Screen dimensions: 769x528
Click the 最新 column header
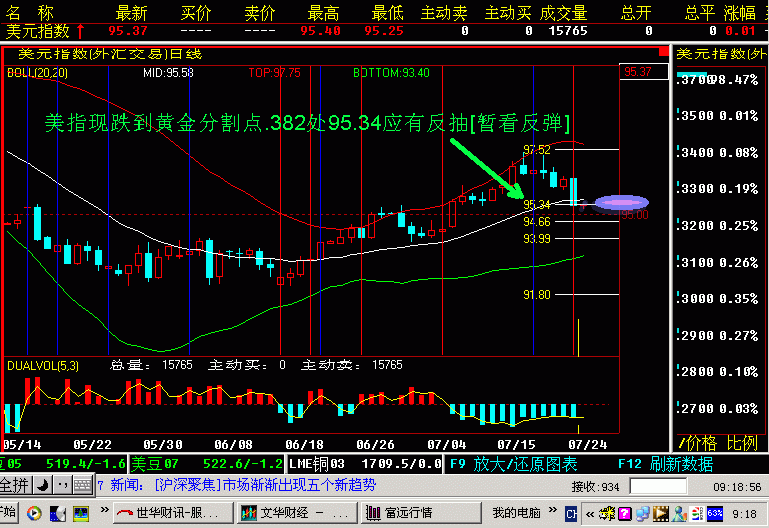131,13
